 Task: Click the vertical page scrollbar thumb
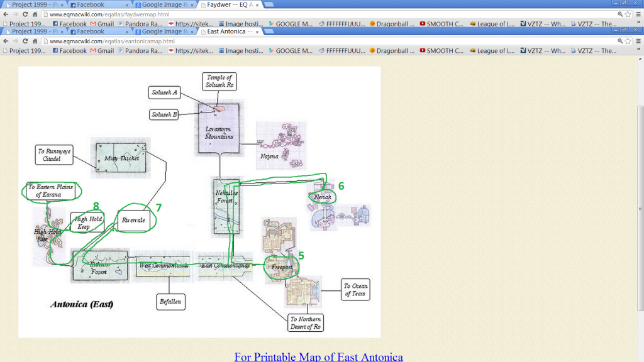(x=640, y=208)
